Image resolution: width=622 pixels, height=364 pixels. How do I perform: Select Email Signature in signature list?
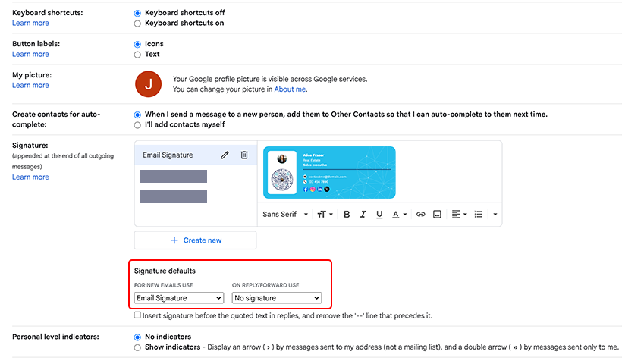pyautogui.click(x=196, y=155)
